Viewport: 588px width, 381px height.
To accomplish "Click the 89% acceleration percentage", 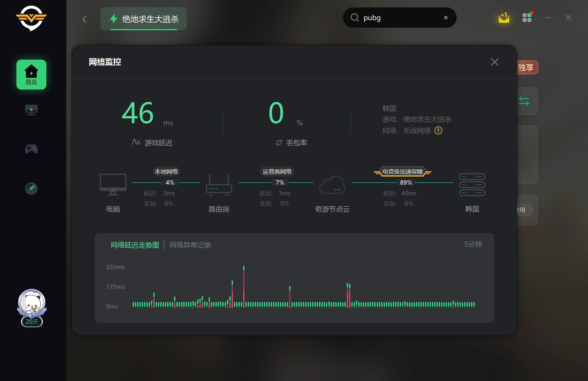I will click(x=406, y=183).
